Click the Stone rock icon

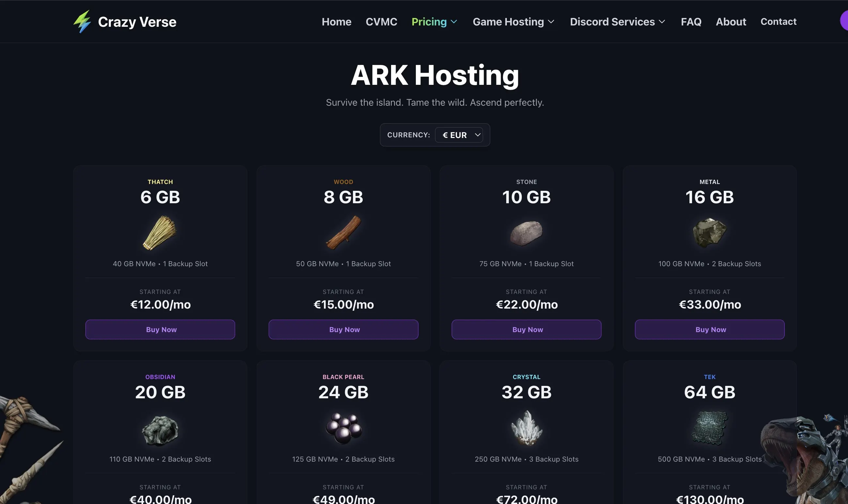(x=526, y=233)
